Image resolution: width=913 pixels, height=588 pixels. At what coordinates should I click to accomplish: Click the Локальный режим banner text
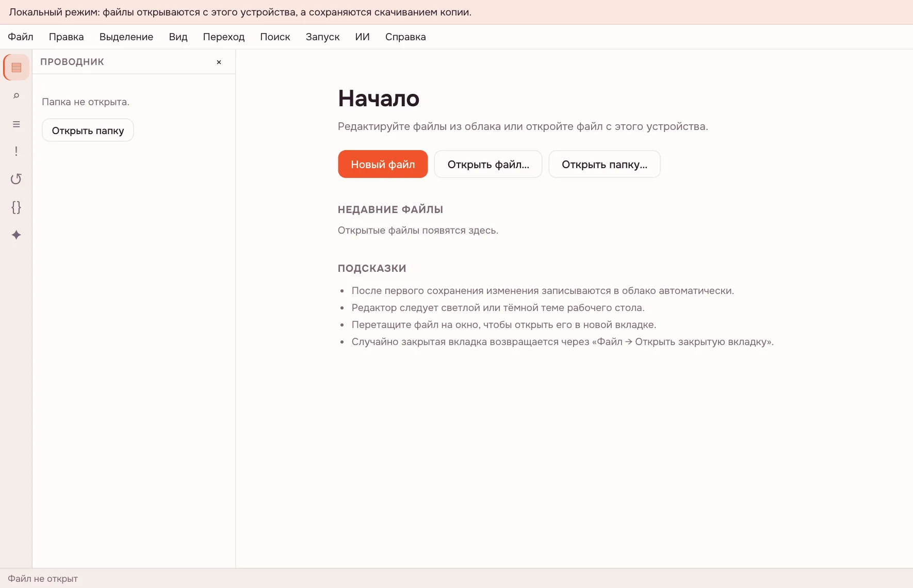[240, 12]
